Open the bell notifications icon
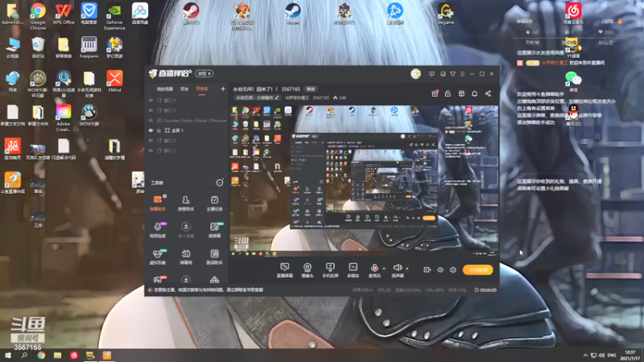Image resolution: width=644 pixels, height=362 pixels. [x=474, y=93]
